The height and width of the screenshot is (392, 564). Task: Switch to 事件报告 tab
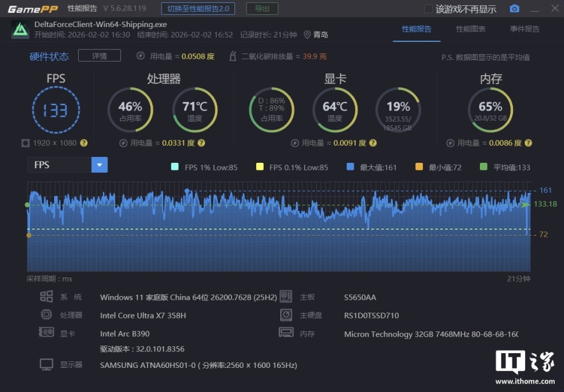525,29
